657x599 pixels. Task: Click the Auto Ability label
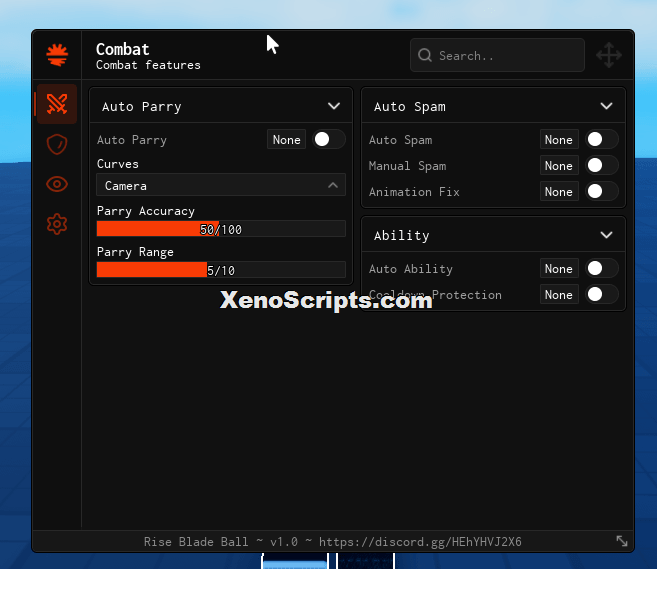click(411, 269)
